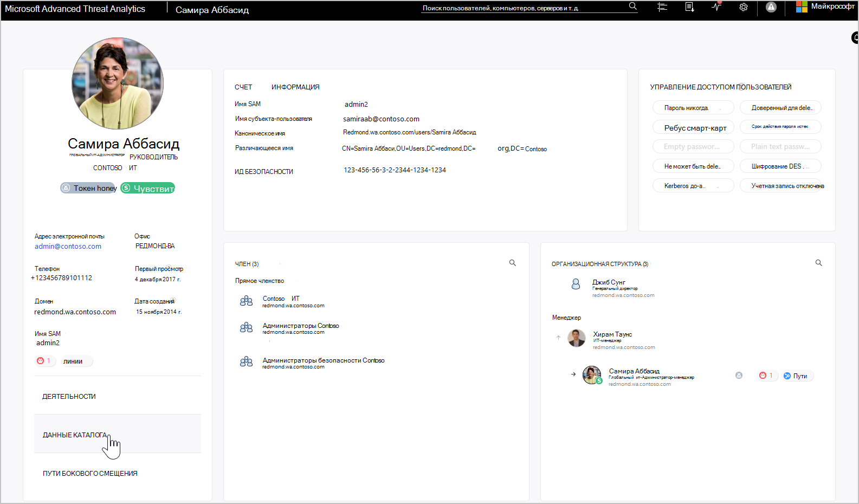Click the Администраторы безопасности Contoso group icon
The height and width of the screenshot is (504, 859).
246,362
